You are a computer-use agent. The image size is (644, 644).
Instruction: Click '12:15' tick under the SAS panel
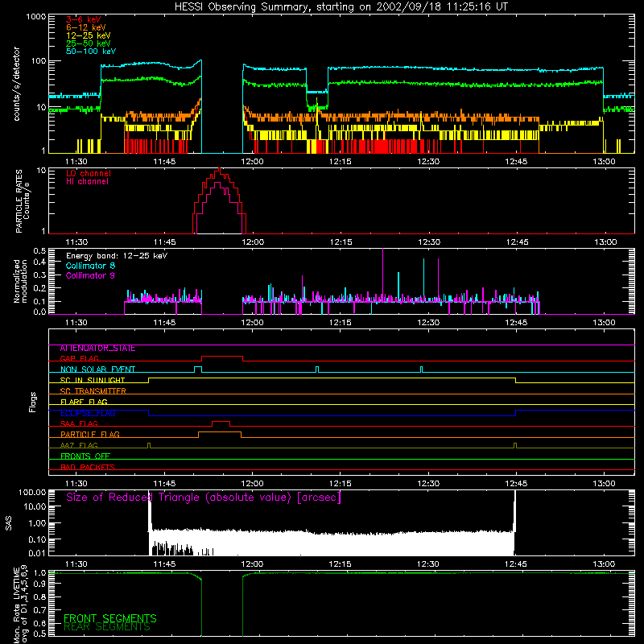pyautogui.click(x=340, y=564)
